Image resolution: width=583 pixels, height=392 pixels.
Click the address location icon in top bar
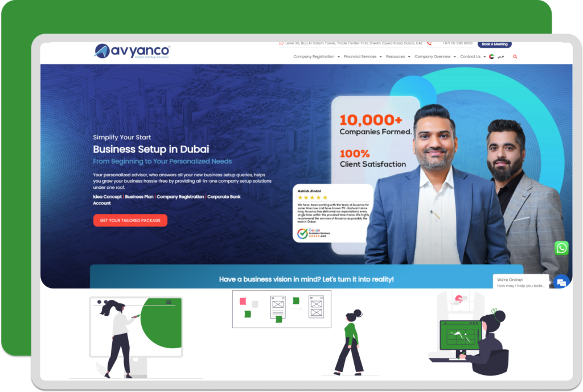(x=281, y=43)
